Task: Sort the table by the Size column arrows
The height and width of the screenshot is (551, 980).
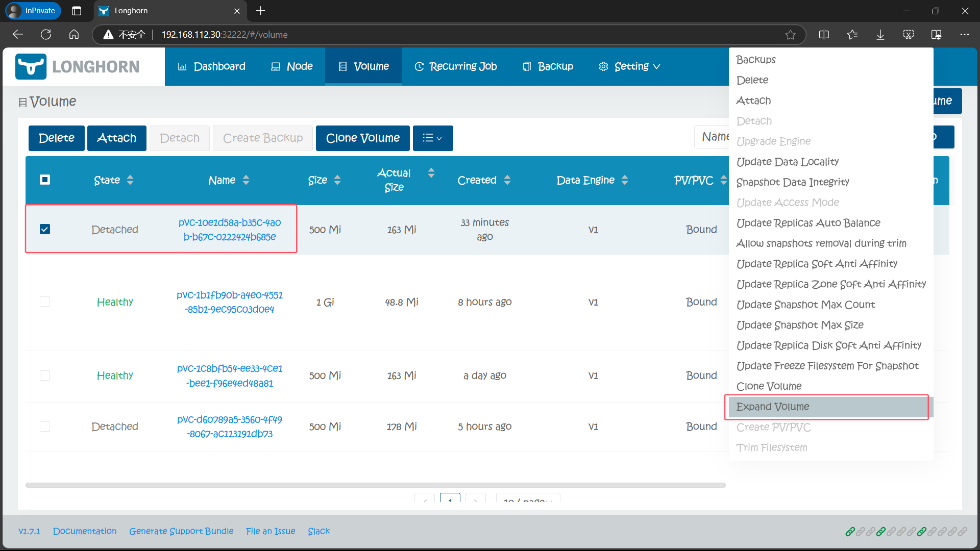Action: pos(337,180)
